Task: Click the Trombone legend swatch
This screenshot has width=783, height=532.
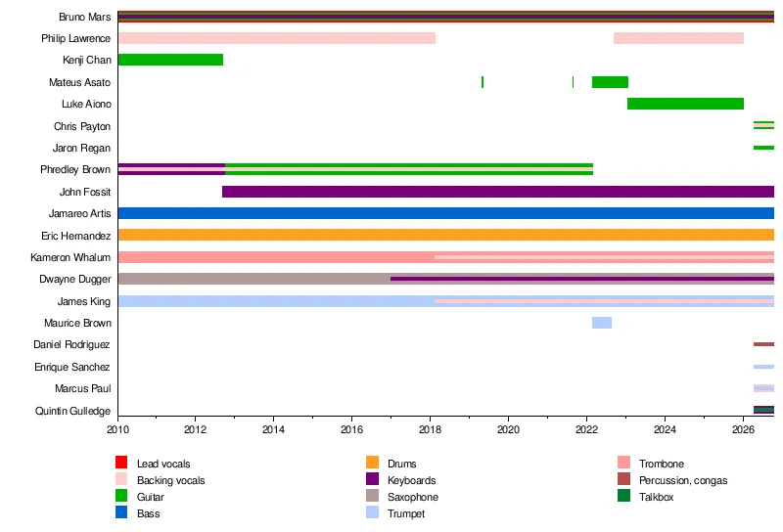Action: [x=623, y=463]
